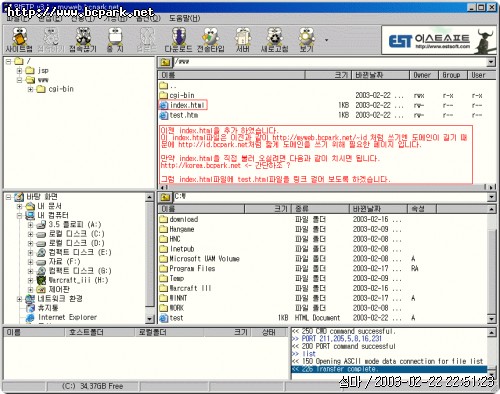Collapse 내 컴퓨터 in the local tree
This screenshot has width=500, height=394.
pos(19,216)
